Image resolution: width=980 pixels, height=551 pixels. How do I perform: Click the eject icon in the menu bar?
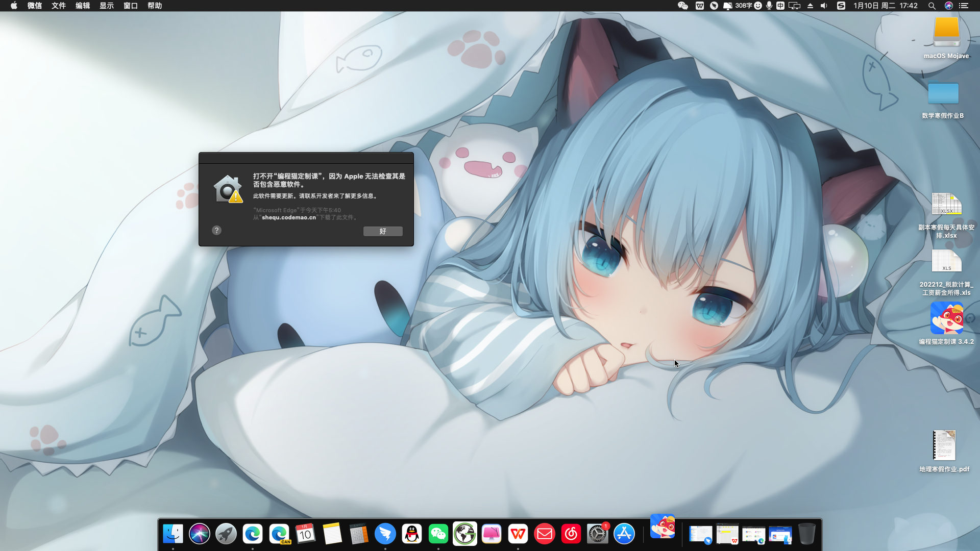pyautogui.click(x=810, y=6)
